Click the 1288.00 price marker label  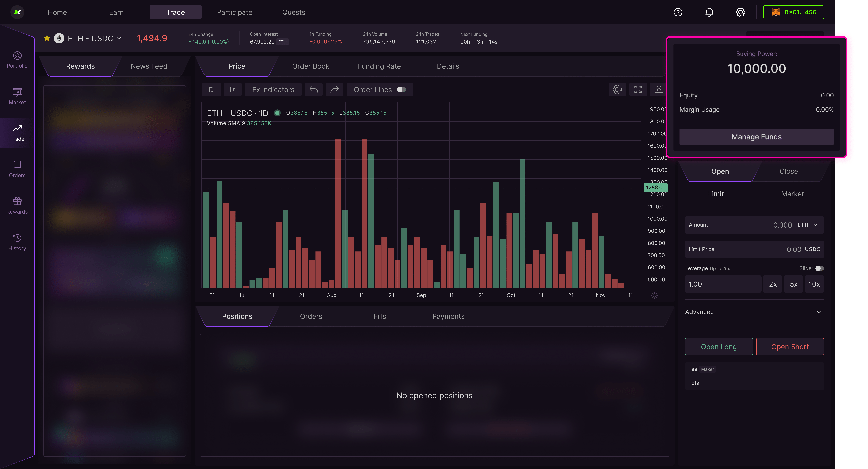656,188
